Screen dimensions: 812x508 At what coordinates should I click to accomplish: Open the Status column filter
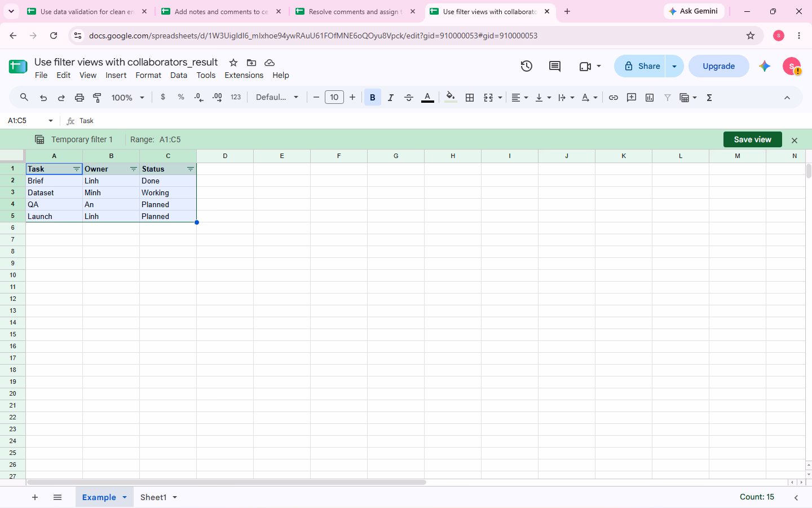tap(191, 169)
